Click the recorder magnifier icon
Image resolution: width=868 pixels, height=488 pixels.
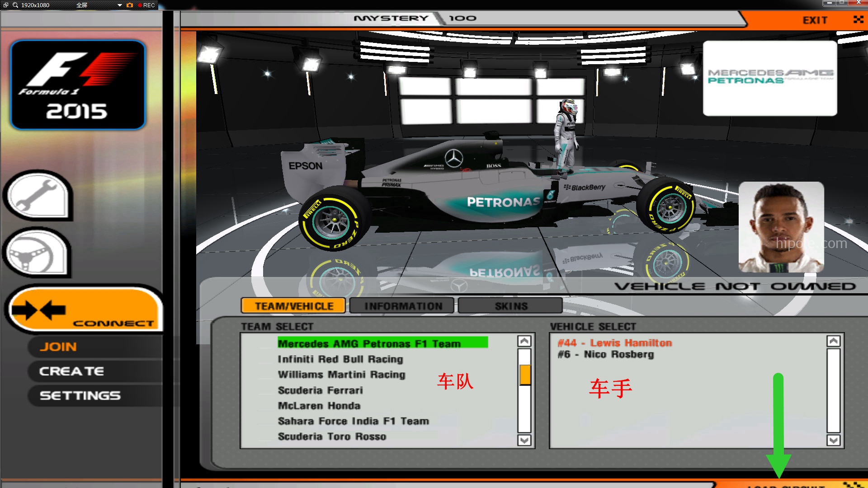(x=15, y=5)
